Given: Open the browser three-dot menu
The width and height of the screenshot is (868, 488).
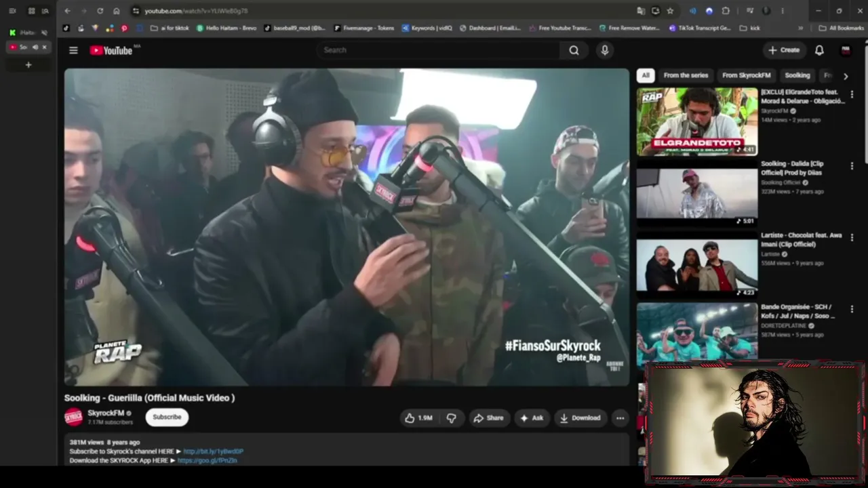Looking at the screenshot, I should click(783, 11).
